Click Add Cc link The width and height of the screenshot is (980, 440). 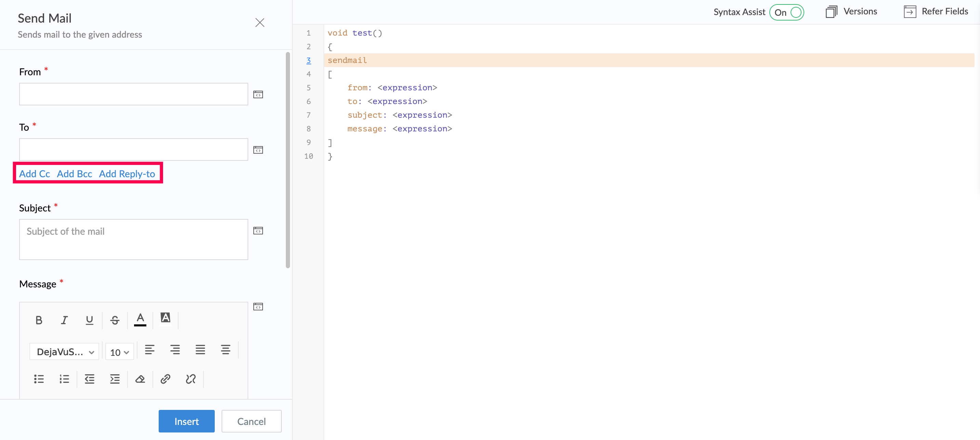coord(35,174)
